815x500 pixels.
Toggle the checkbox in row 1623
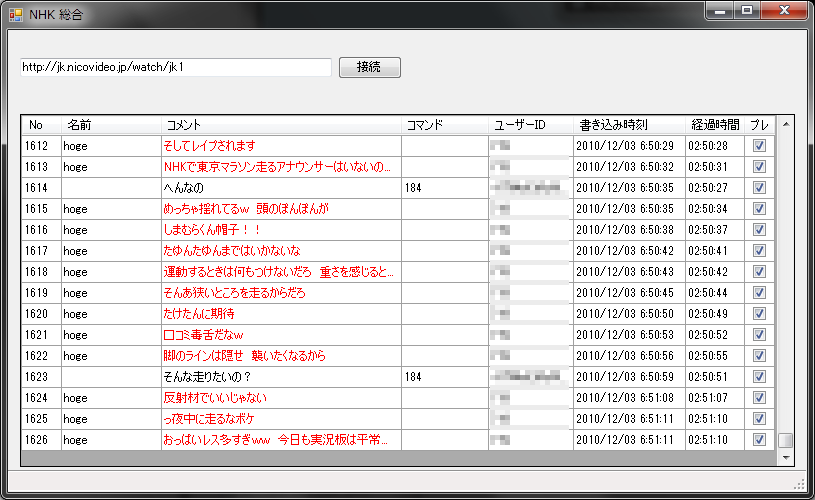point(759,377)
